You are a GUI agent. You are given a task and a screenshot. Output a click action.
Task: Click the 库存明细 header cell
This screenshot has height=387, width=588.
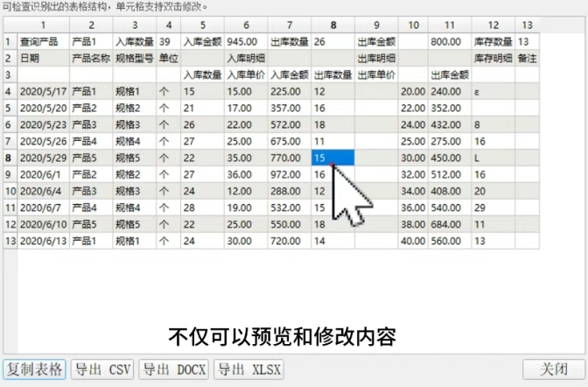(493, 58)
